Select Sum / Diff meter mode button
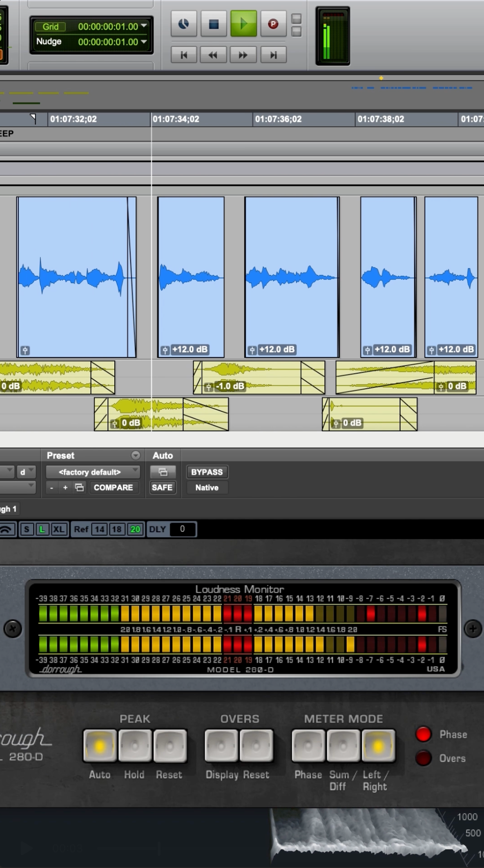The image size is (484, 868). 343,746
